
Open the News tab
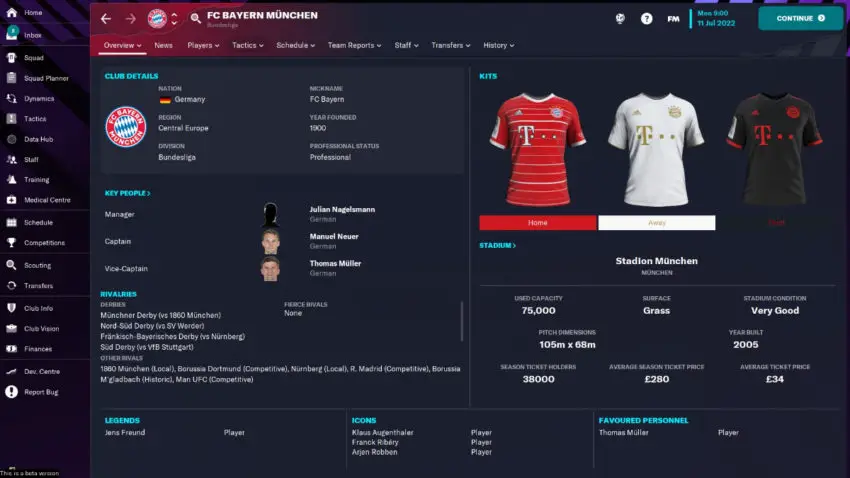pyautogui.click(x=163, y=46)
